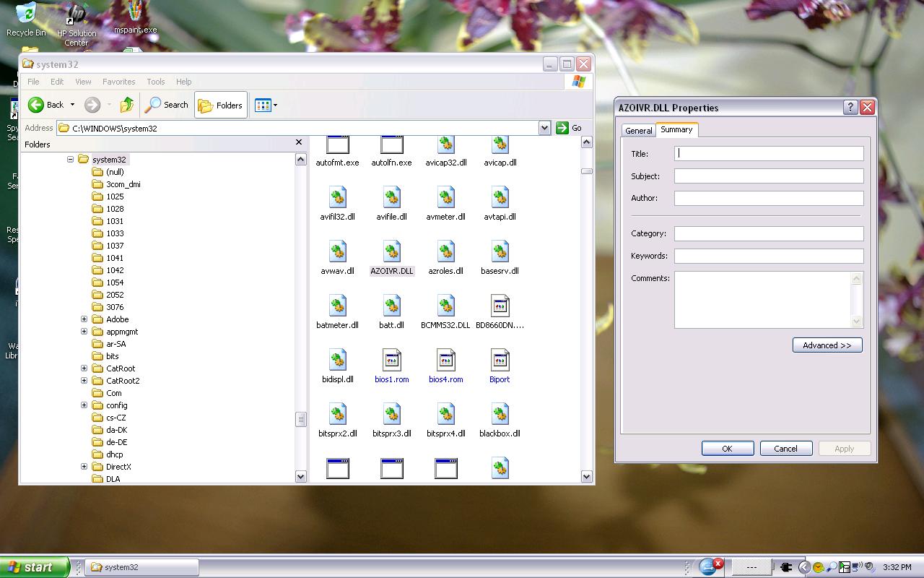This screenshot has width=924, height=578.
Task: Click the Recycle Bin desktop icon
Action: (x=26, y=14)
